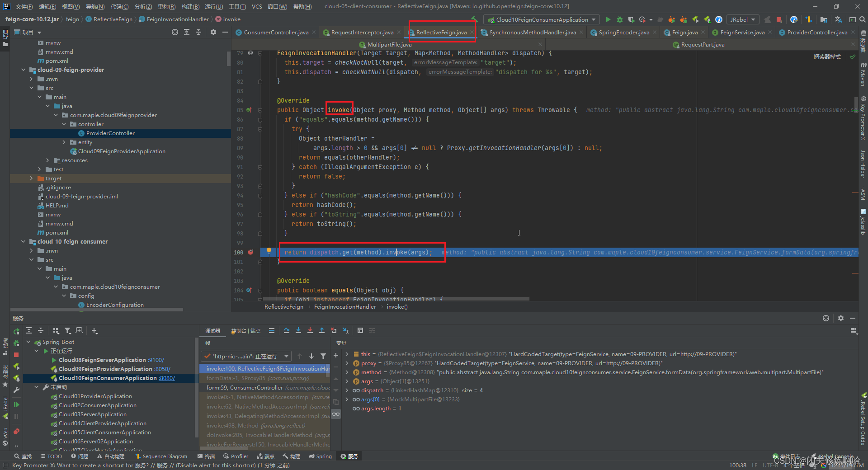
Task: Click the Step Out debugger icon
Action: 322,331
